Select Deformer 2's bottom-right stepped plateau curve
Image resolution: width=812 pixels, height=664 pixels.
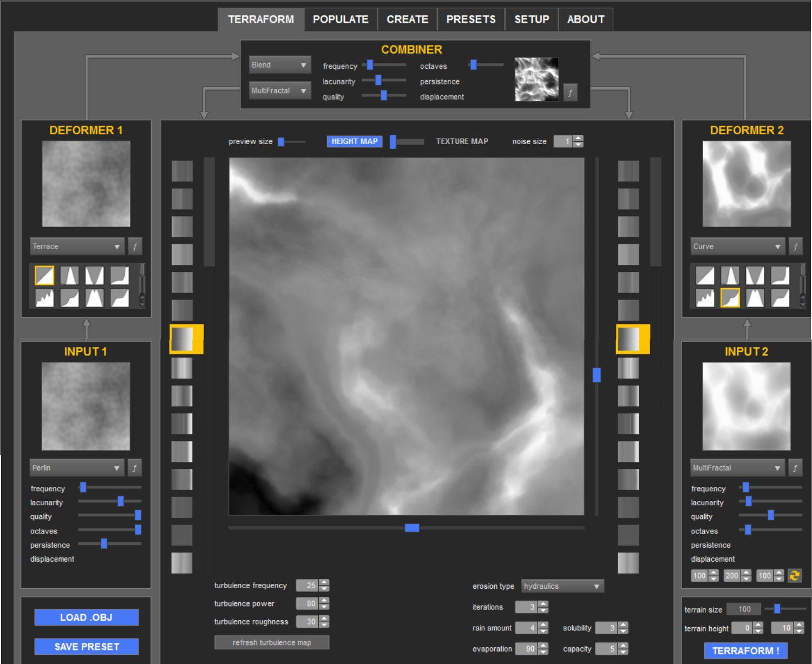click(x=780, y=298)
